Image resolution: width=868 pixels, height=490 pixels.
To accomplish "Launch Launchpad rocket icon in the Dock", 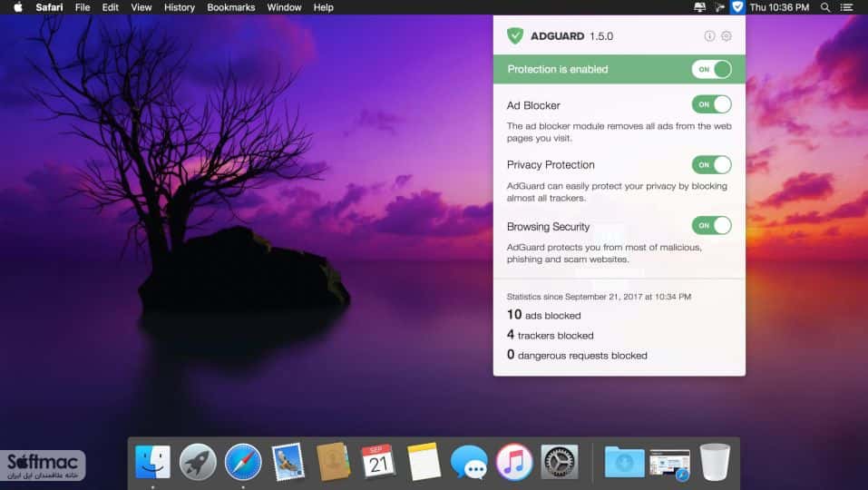I will pos(198,461).
